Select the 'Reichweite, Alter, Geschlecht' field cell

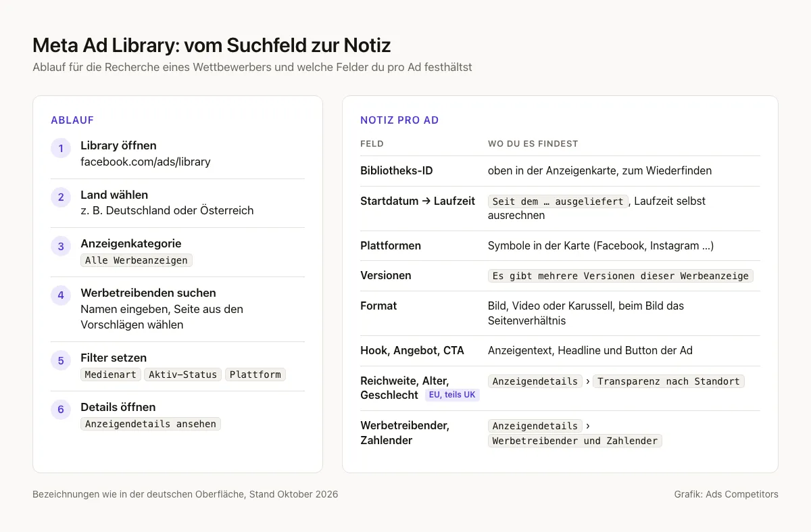[x=405, y=388]
